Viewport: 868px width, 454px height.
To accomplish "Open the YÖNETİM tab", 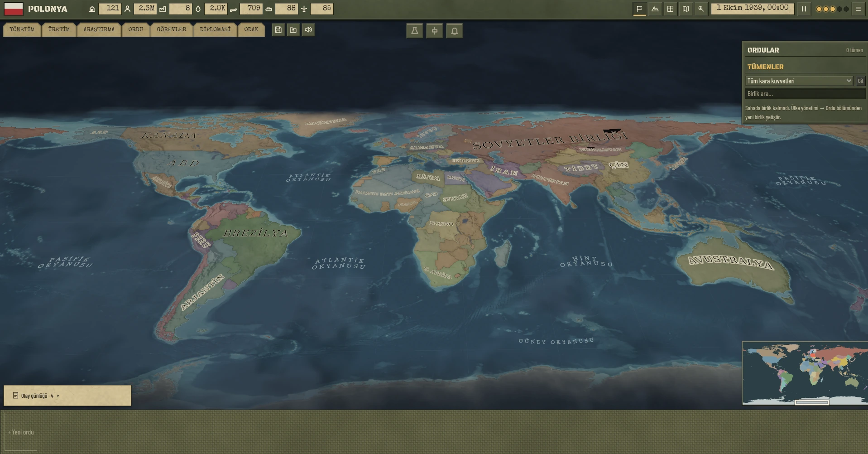I will coord(22,29).
